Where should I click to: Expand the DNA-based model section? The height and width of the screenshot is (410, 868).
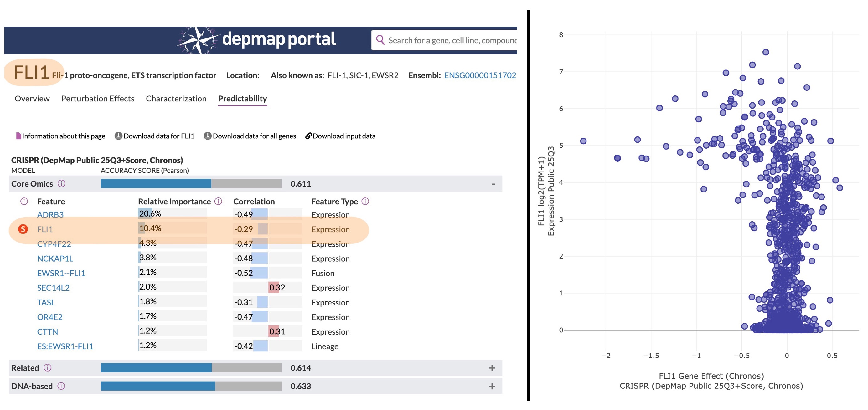click(x=492, y=386)
